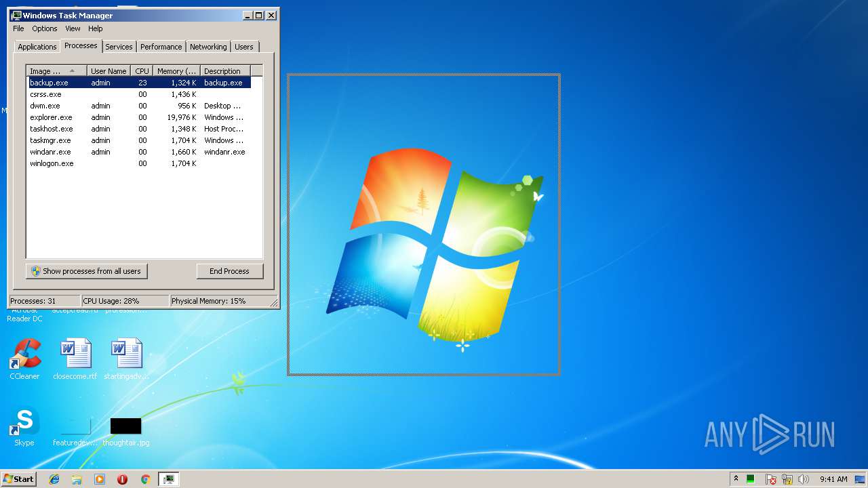Sort processes by Memory column
868x488 pixels.
coord(176,71)
